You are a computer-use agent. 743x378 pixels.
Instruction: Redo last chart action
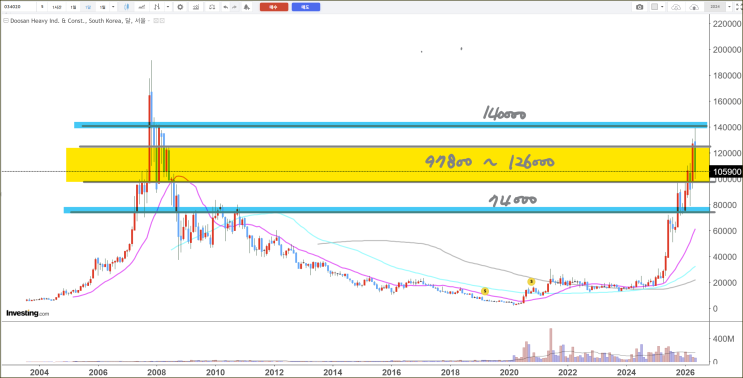(x=234, y=7)
